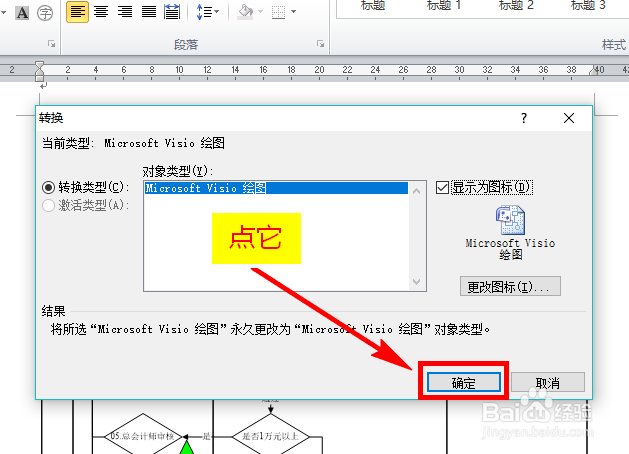Click the character shading A icon
The image size is (629, 454).
(x=22, y=13)
